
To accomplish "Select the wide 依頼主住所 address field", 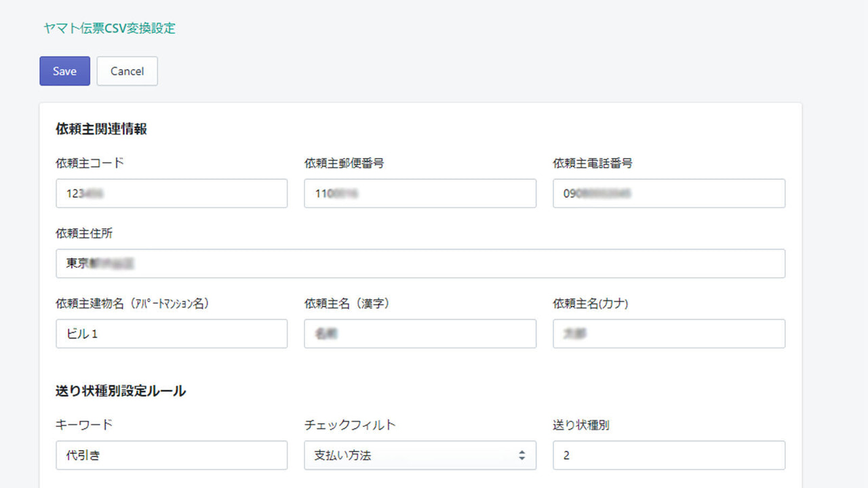I will click(x=420, y=264).
